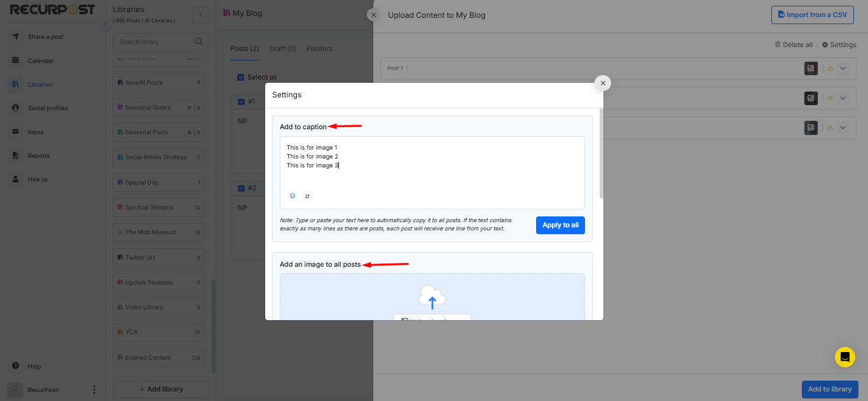Click the third post's warning icon
Screen dimensions: 868x401
click(x=829, y=127)
